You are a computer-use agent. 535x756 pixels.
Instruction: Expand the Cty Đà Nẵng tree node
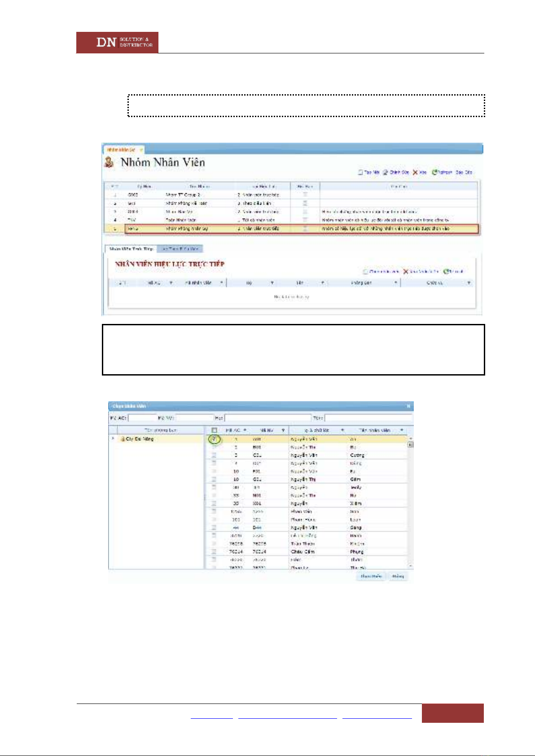113,438
